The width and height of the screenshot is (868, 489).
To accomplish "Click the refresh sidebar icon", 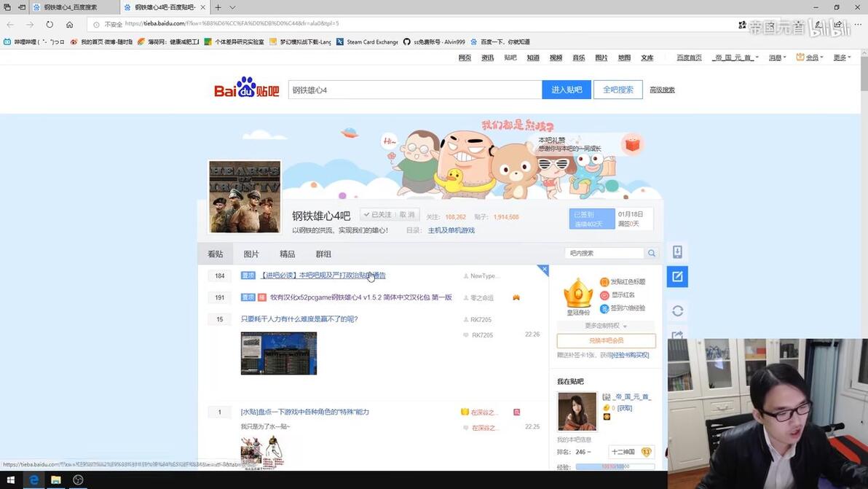I will point(677,310).
